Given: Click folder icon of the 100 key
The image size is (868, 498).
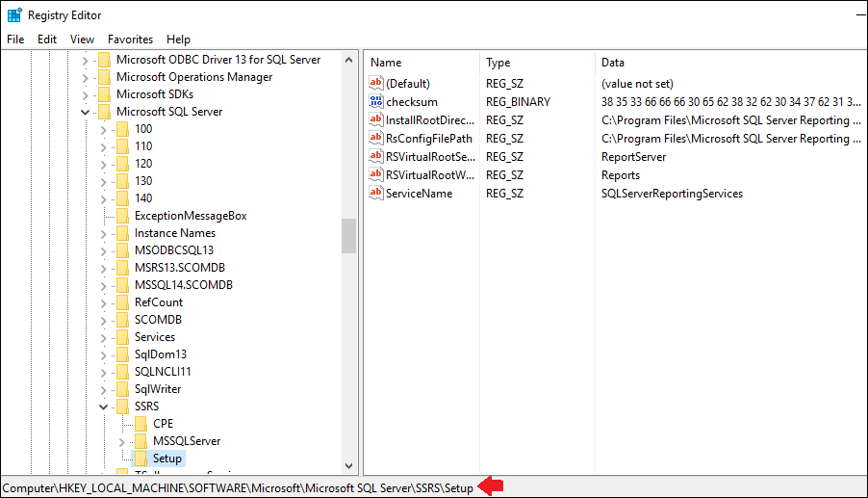Looking at the screenshot, I should (122, 129).
